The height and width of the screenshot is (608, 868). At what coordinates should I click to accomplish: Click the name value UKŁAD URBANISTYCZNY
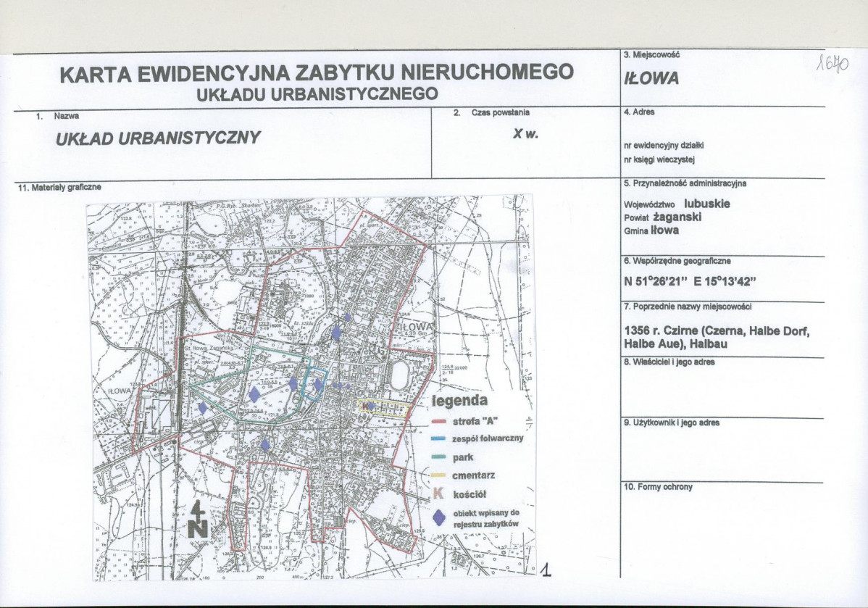pos(158,138)
